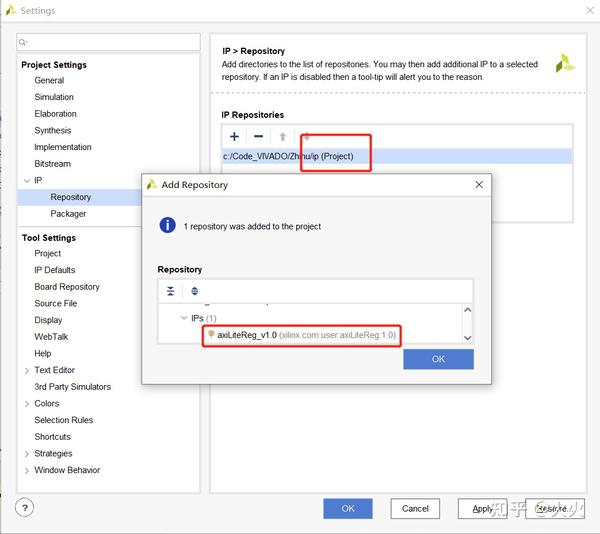Viewport: 600px width, 534px height.
Task: Close the Add Repository dialog
Action: [x=479, y=185]
